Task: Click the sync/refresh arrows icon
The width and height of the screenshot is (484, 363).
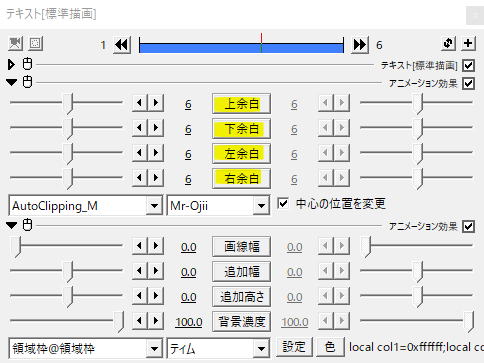Action: click(x=448, y=44)
